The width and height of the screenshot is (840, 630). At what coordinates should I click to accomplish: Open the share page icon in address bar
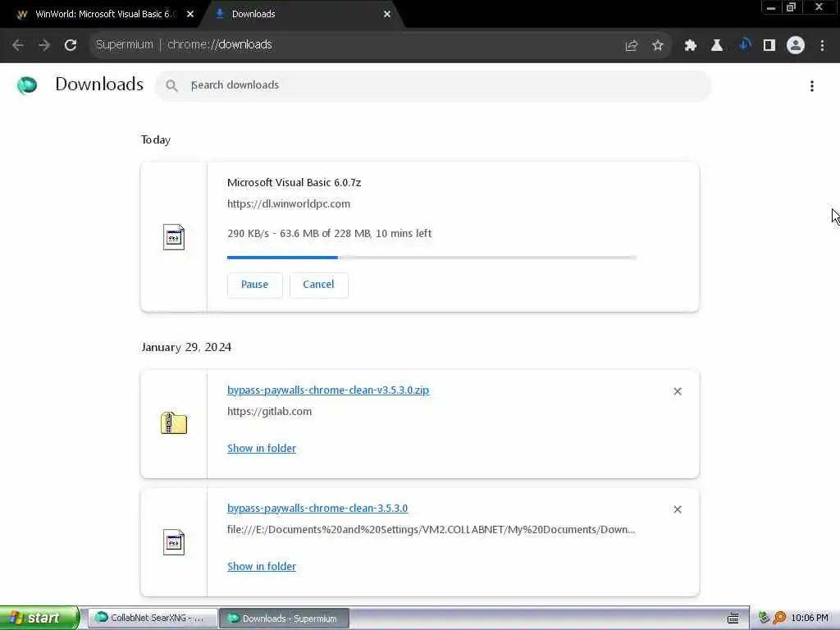[x=632, y=46]
